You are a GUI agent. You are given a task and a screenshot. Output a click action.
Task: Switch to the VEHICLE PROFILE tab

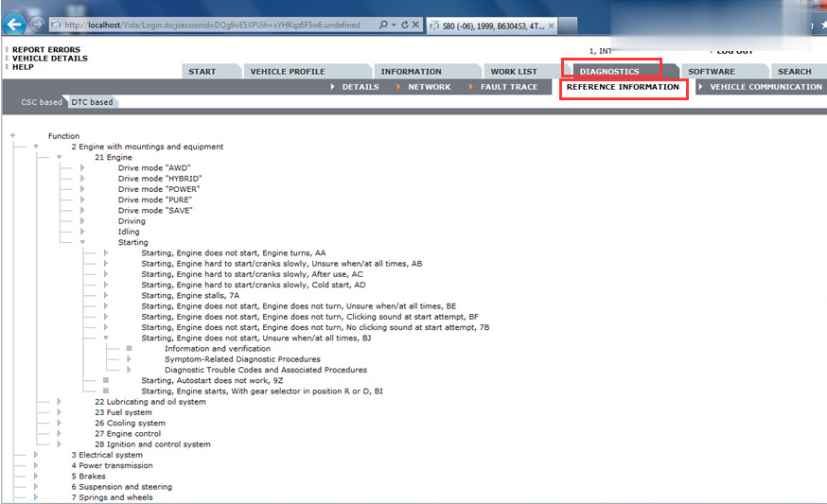tap(288, 72)
